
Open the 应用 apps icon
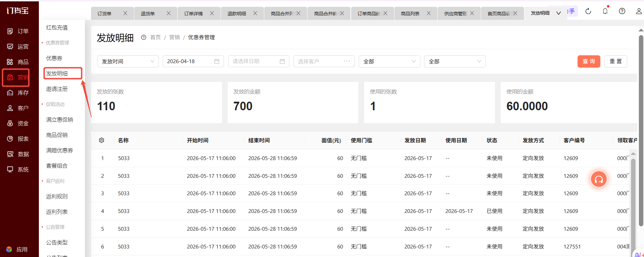pyautogui.click(x=9, y=249)
